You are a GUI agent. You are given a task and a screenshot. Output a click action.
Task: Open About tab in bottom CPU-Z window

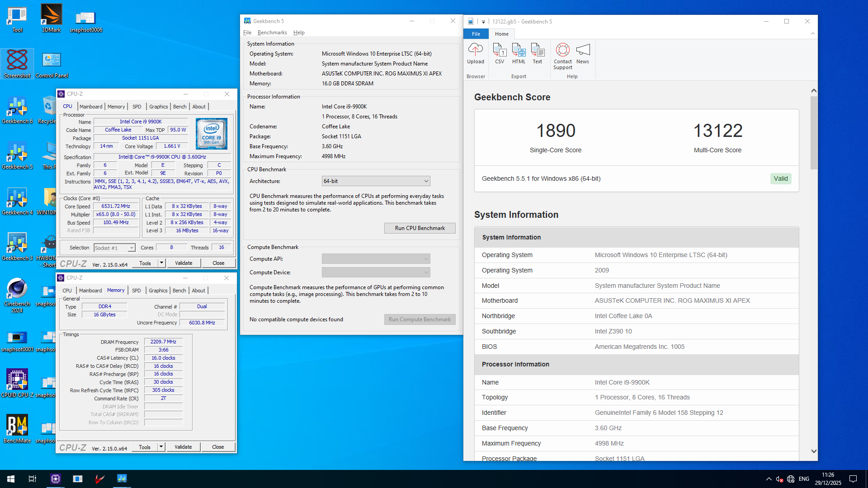pyautogui.click(x=198, y=291)
